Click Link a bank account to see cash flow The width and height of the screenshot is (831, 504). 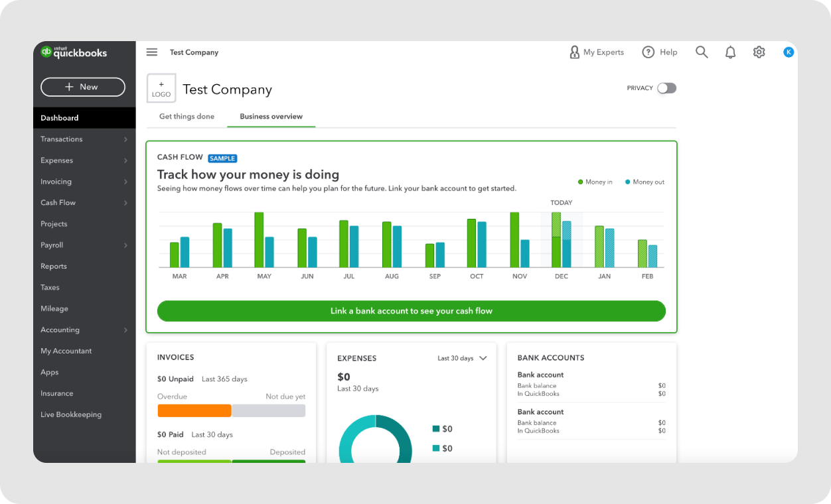[411, 310]
